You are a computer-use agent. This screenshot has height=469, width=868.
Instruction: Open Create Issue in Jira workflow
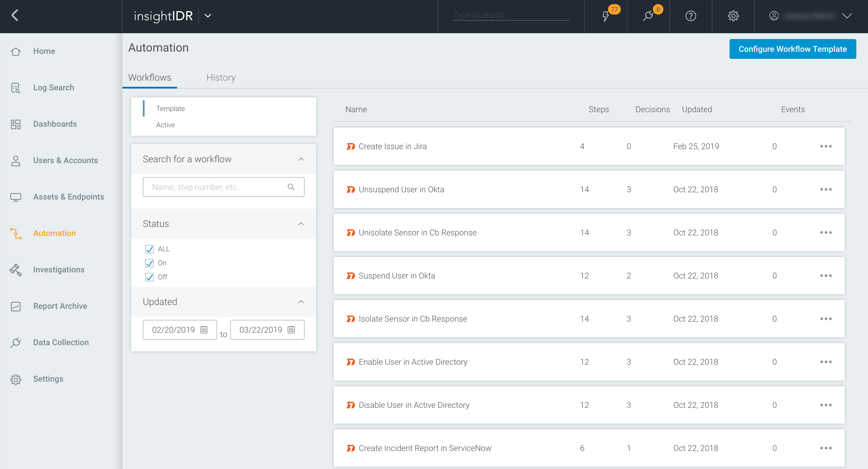393,147
